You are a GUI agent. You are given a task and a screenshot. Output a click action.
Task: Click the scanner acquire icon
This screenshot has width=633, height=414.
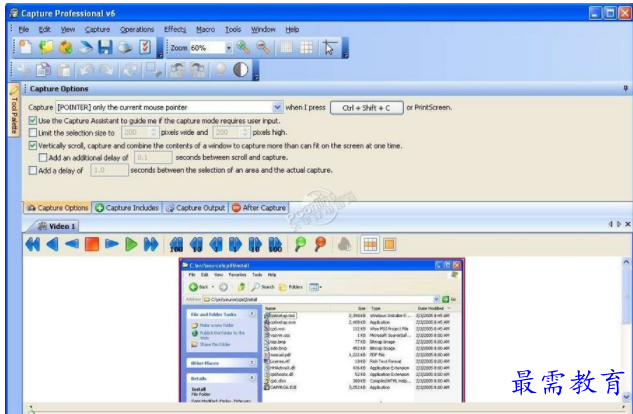(86, 47)
